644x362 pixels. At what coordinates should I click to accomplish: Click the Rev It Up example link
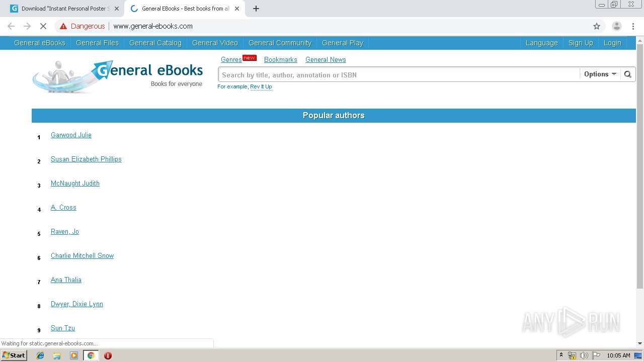261,86
